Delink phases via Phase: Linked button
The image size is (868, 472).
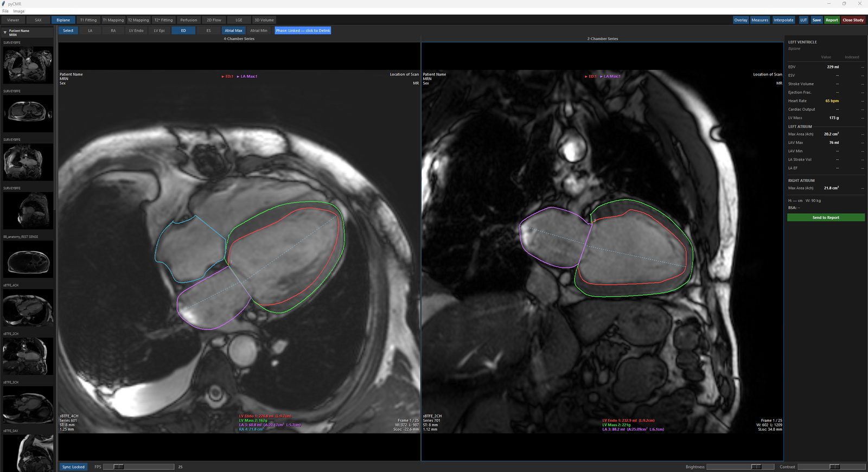coord(303,30)
